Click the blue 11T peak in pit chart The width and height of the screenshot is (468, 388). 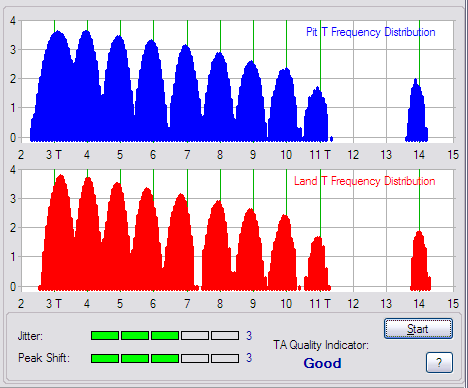(316, 114)
